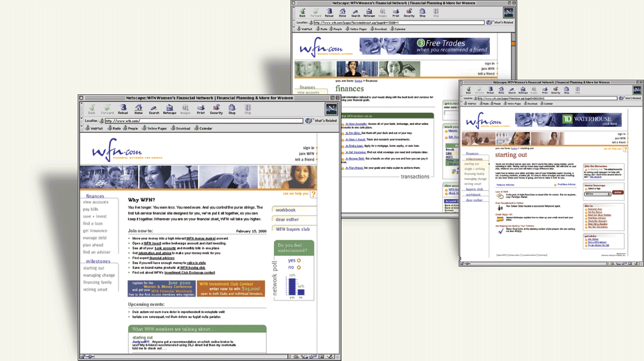Click the TD Waterhouse banner ad
Image resolution: width=644 pixels, height=361 pixels.
pyautogui.click(x=568, y=120)
